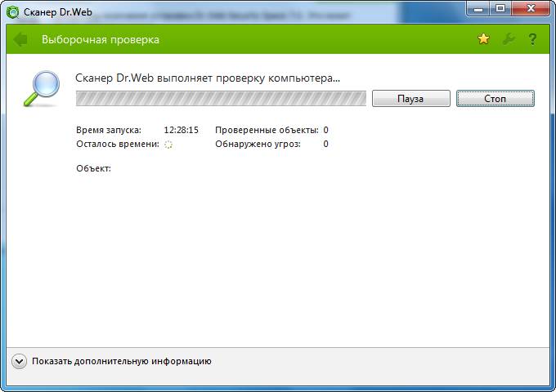Screen dimensions: 556x392
Task: Click the "Объект:" label
Action: tap(93, 168)
